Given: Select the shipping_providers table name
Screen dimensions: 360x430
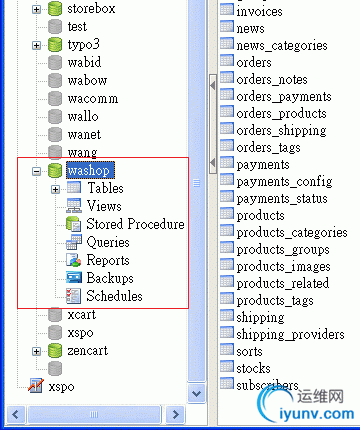Looking at the screenshot, I should coord(290,335).
